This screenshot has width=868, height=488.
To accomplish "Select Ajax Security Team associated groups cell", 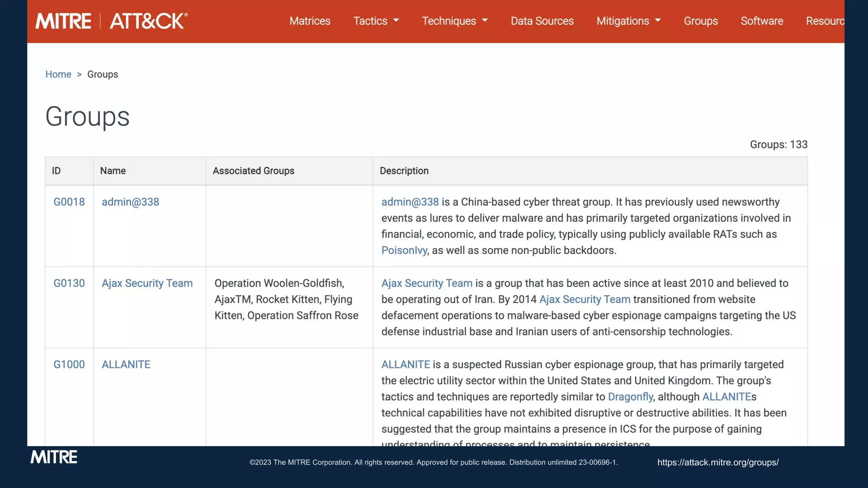I will (x=289, y=307).
